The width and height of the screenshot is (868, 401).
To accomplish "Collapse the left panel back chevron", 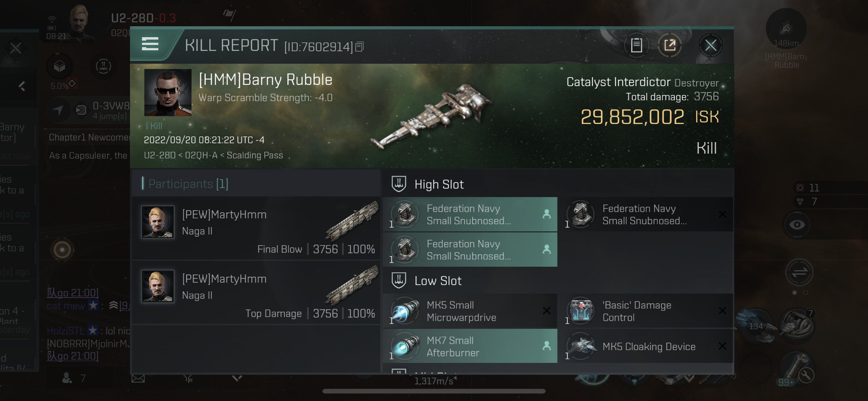I will click(22, 87).
